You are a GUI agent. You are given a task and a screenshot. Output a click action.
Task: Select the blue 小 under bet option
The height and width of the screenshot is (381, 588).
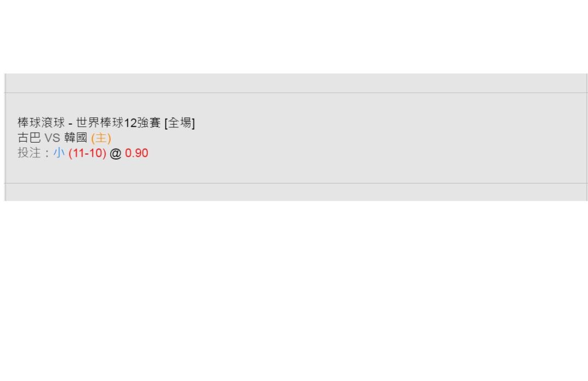point(59,153)
